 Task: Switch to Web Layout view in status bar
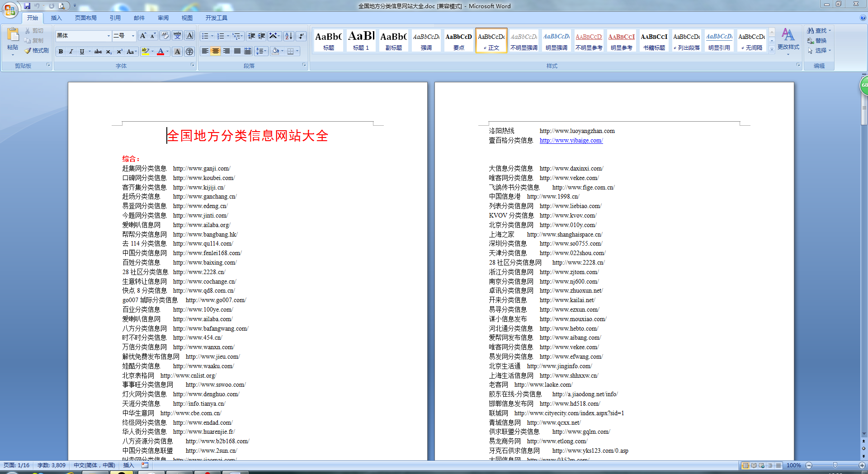[762, 465]
